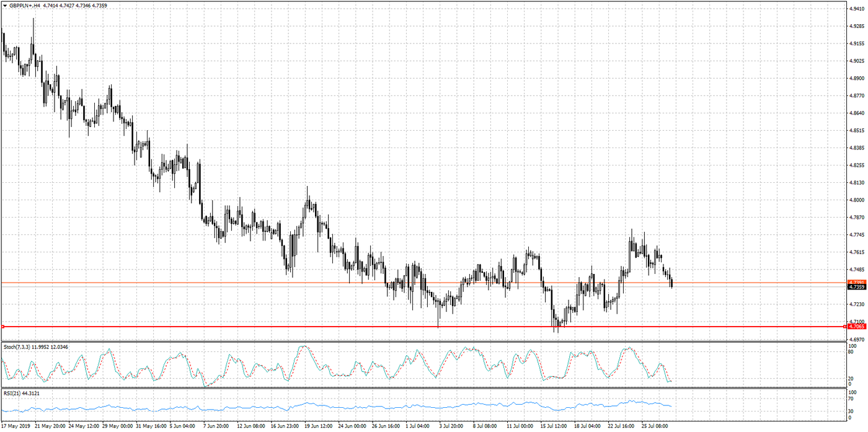The image size is (868, 432).
Task: Click the RSI(21) indicator label
Action: (12, 393)
